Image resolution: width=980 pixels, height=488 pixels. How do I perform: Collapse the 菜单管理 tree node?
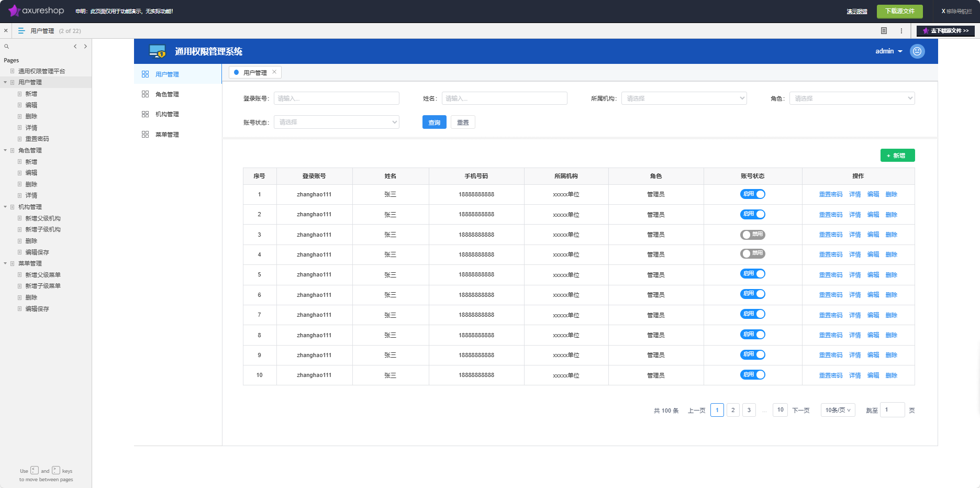point(5,263)
